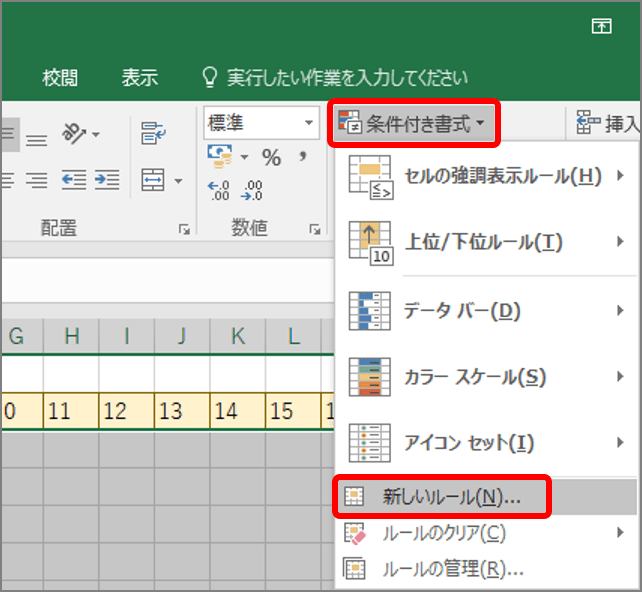Click the 上位/下位ルール top 10 icon
The height and width of the screenshot is (592, 642).
371,244
